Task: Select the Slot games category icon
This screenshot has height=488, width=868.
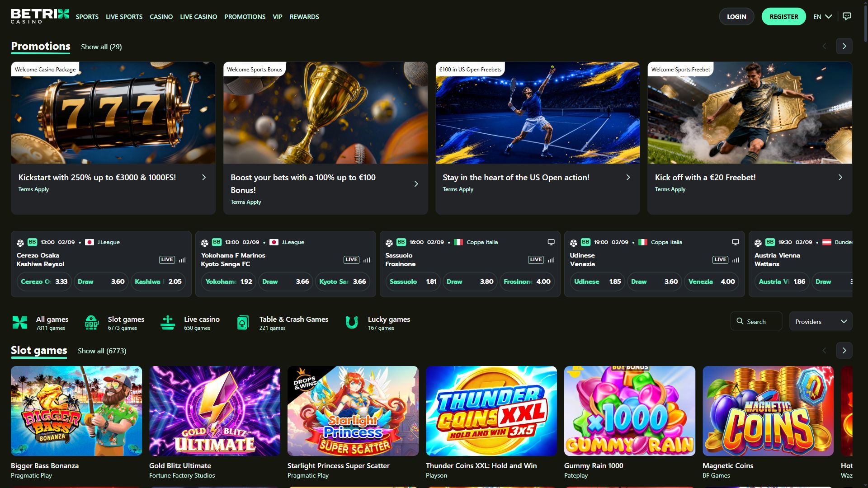Action: point(92,323)
